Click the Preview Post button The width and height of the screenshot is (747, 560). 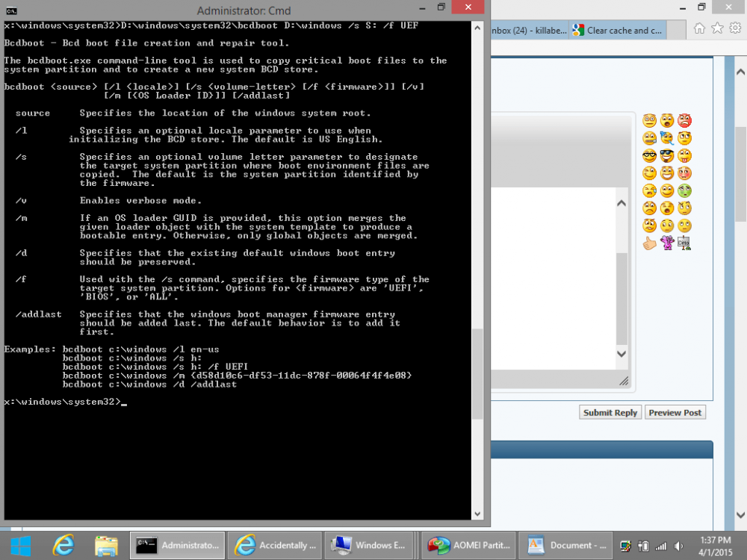pyautogui.click(x=675, y=413)
